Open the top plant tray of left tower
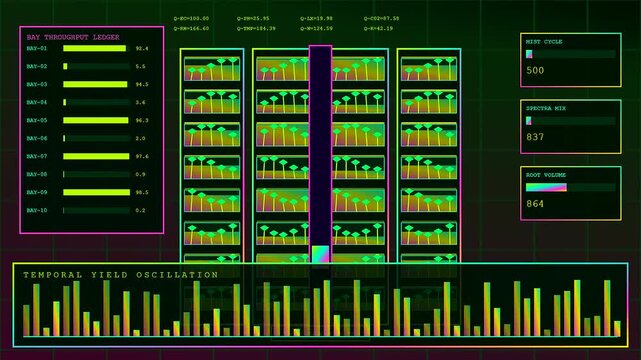Viewport: 641px width, 360px height. (x=212, y=69)
